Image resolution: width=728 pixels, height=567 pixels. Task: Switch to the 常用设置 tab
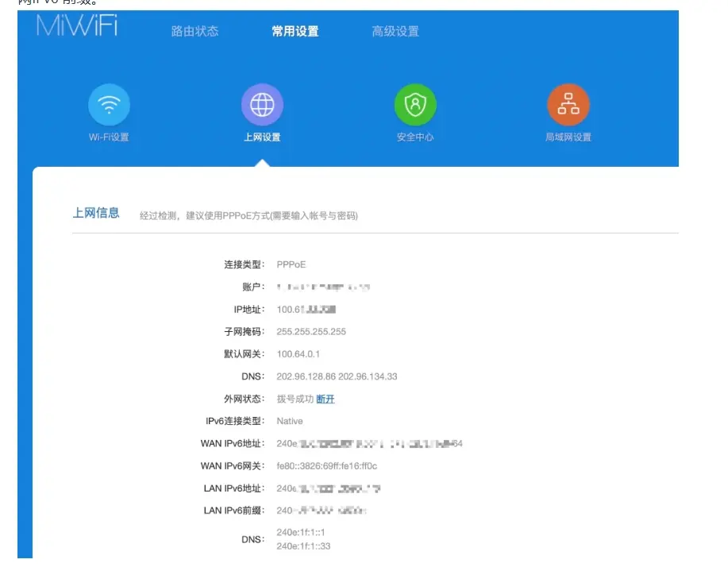click(x=295, y=31)
